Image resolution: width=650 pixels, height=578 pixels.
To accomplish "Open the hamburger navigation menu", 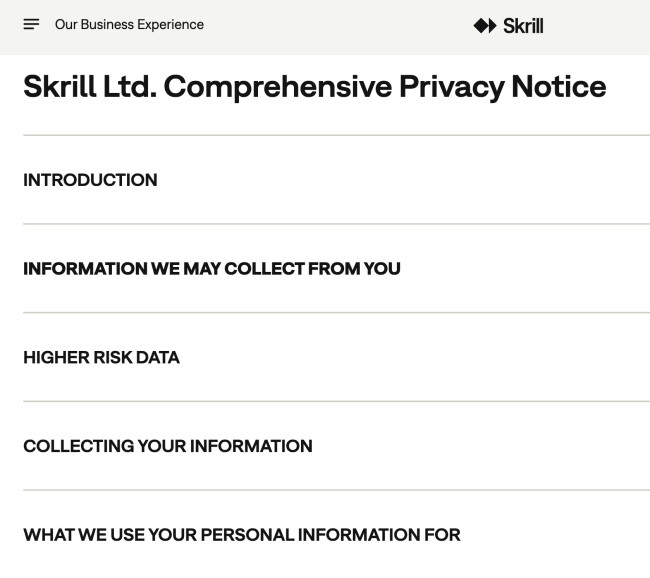I will point(31,24).
